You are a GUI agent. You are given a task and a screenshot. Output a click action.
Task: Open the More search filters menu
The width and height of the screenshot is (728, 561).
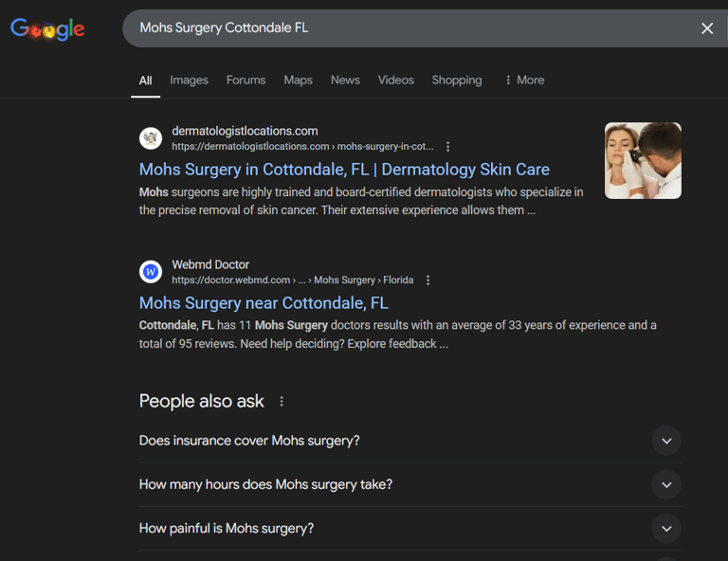pyautogui.click(x=524, y=81)
